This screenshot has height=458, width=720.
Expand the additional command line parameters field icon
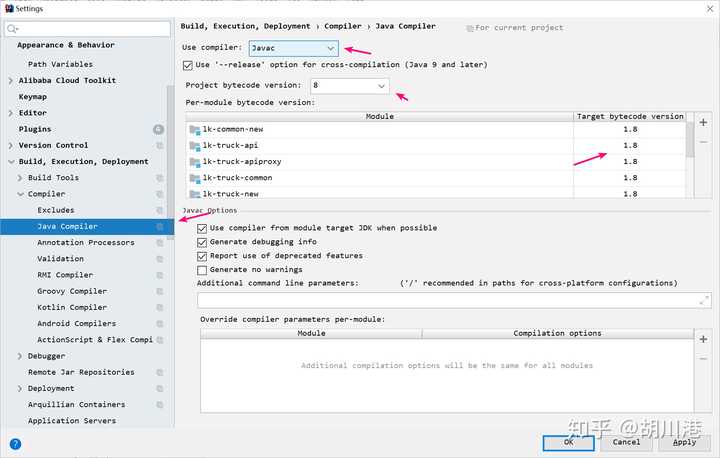pyautogui.click(x=704, y=300)
